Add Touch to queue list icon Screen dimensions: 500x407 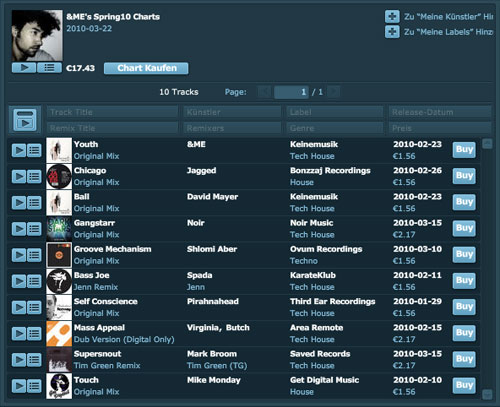click(34, 386)
